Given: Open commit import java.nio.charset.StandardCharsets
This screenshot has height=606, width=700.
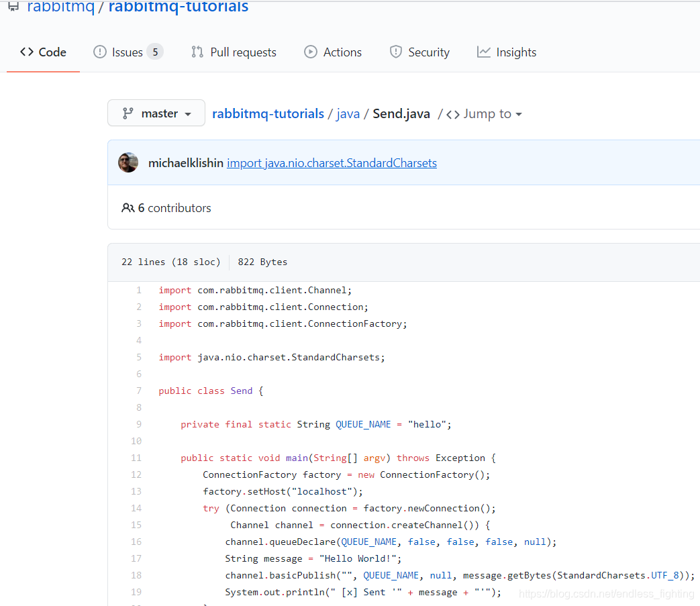Looking at the screenshot, I should click(332, 163).
